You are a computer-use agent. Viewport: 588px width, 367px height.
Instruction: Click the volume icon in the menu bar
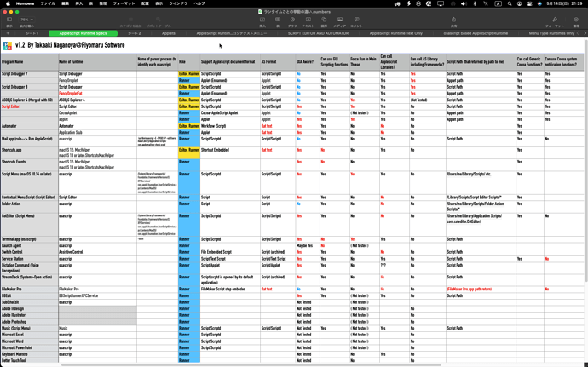pyautogui.click(x=464, y=3)
